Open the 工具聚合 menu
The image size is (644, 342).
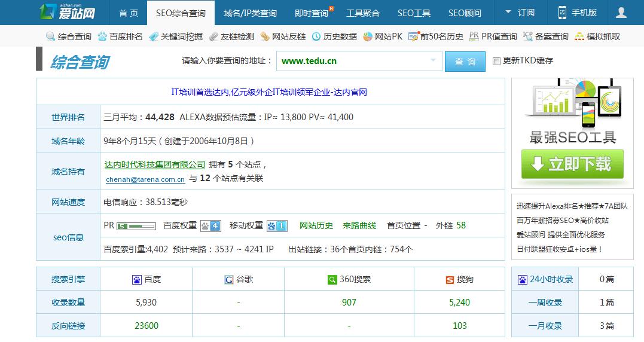[x=362, y=13]
